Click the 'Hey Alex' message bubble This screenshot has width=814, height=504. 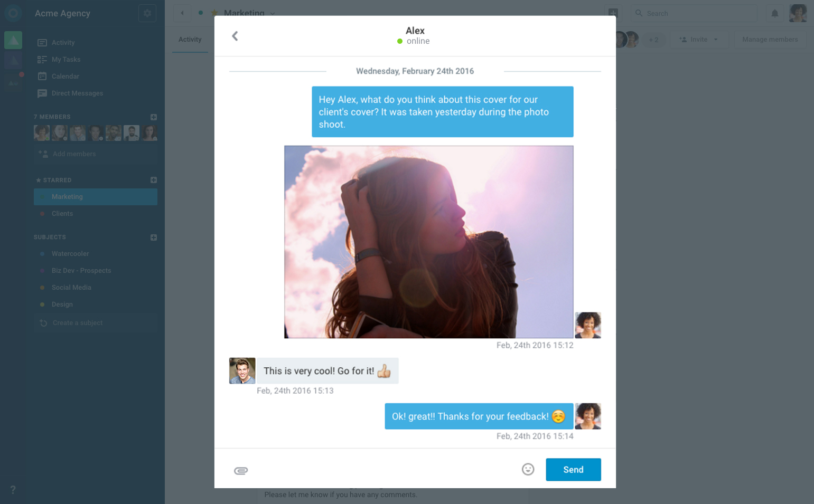(x=443, y=112)
